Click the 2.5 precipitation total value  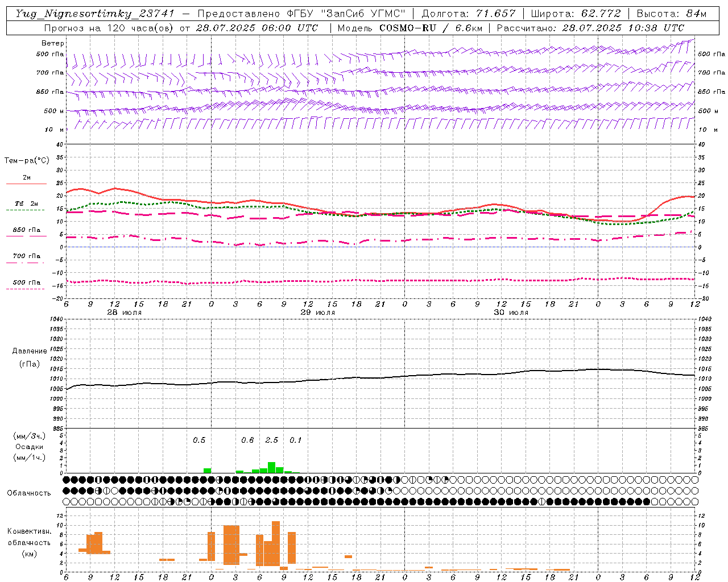coord(272,440)
